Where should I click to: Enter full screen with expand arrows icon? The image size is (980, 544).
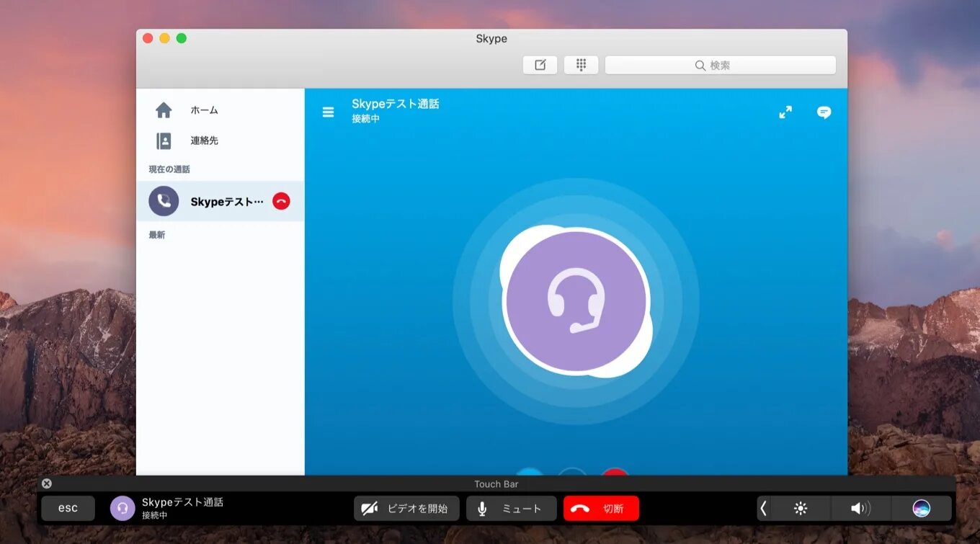click(x=785, y=112)
